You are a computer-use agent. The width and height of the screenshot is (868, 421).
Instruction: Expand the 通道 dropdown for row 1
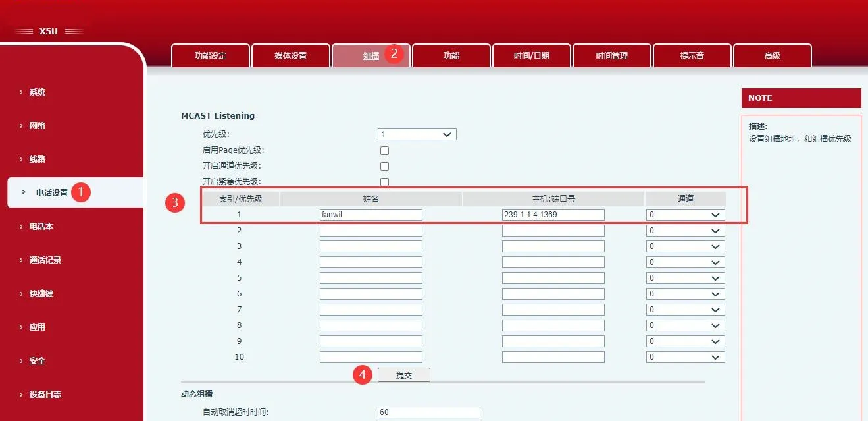pos(685,215)
